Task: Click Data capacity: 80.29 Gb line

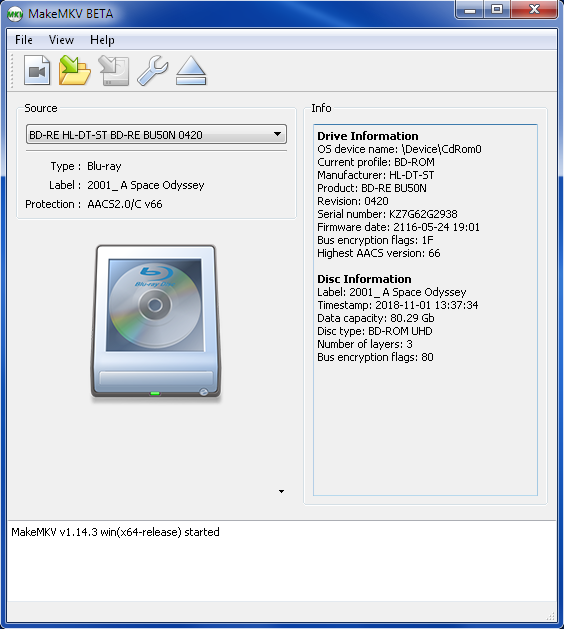Action: click(375, 318)
